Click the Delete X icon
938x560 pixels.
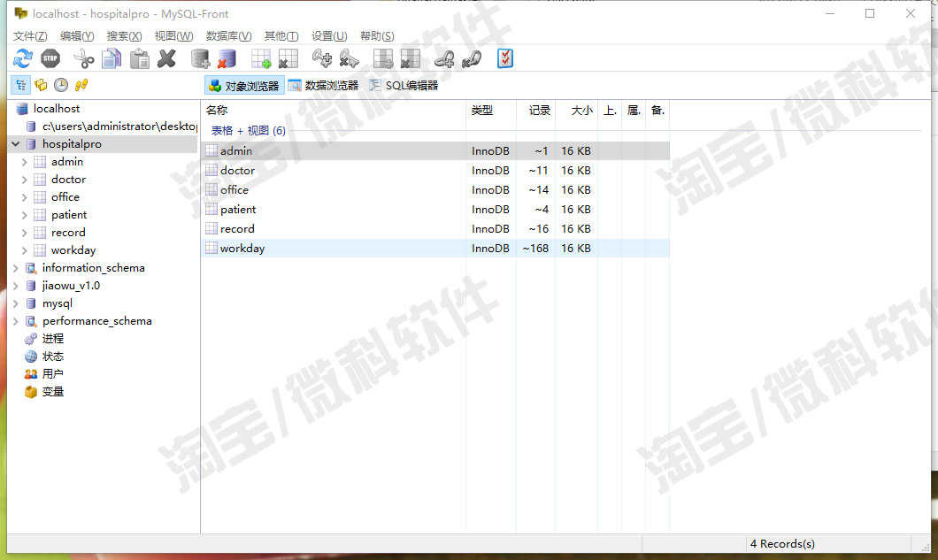167,58
